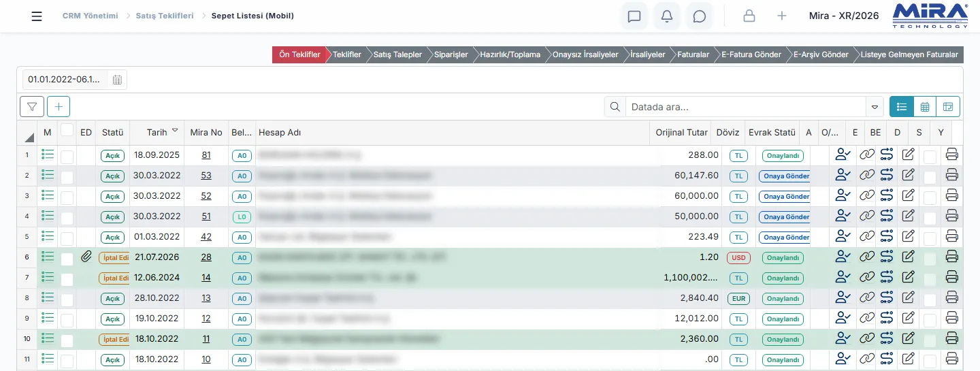Switch to the Siparişler tab

tap(451, 54)
